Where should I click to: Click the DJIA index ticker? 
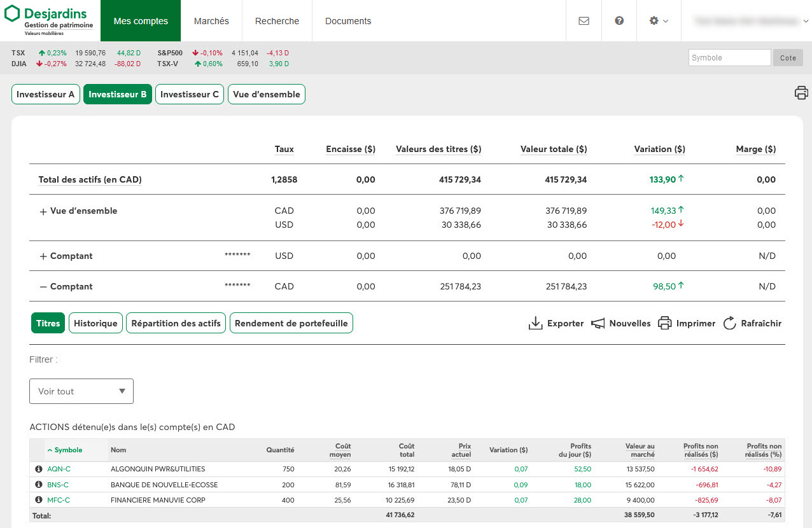(19, 64)
